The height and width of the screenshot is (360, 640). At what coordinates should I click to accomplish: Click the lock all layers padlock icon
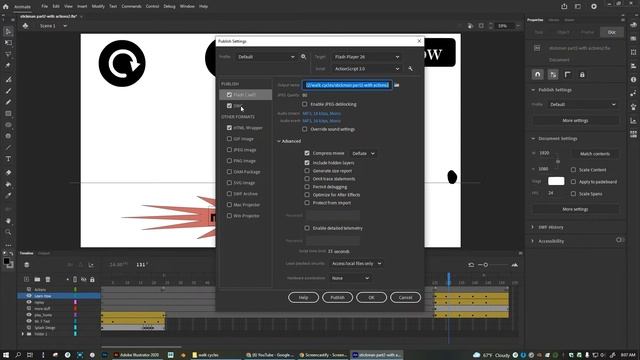tap(92, 280)
